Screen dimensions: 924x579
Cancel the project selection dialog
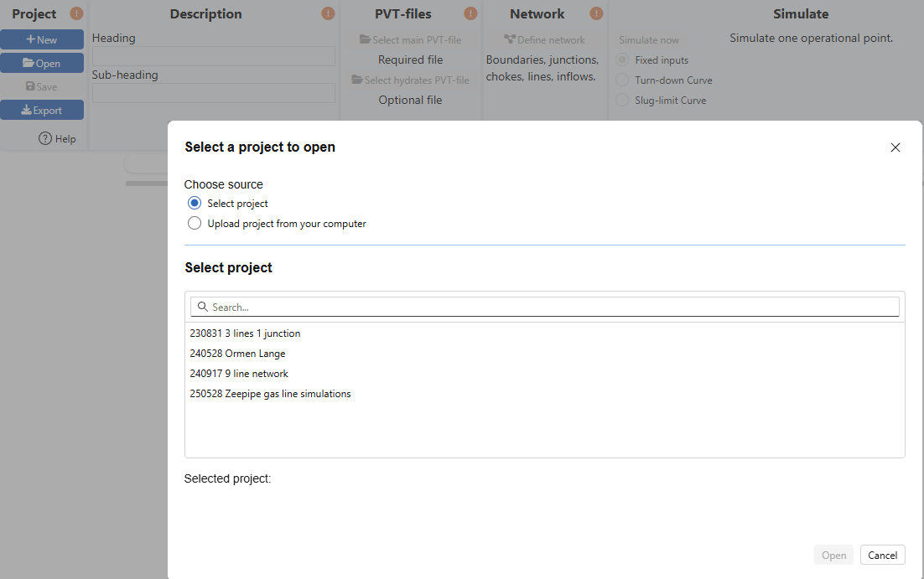(882, 555)
